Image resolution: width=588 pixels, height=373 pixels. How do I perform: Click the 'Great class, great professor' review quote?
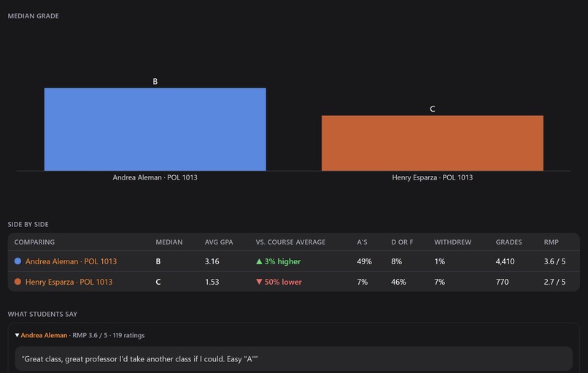[139, 359]
